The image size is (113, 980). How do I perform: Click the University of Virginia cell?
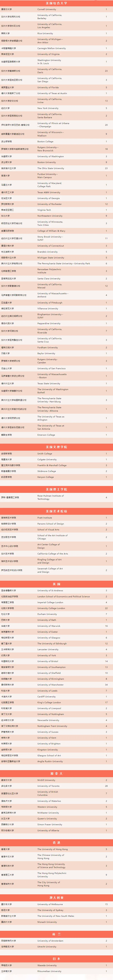coord(48,54)
